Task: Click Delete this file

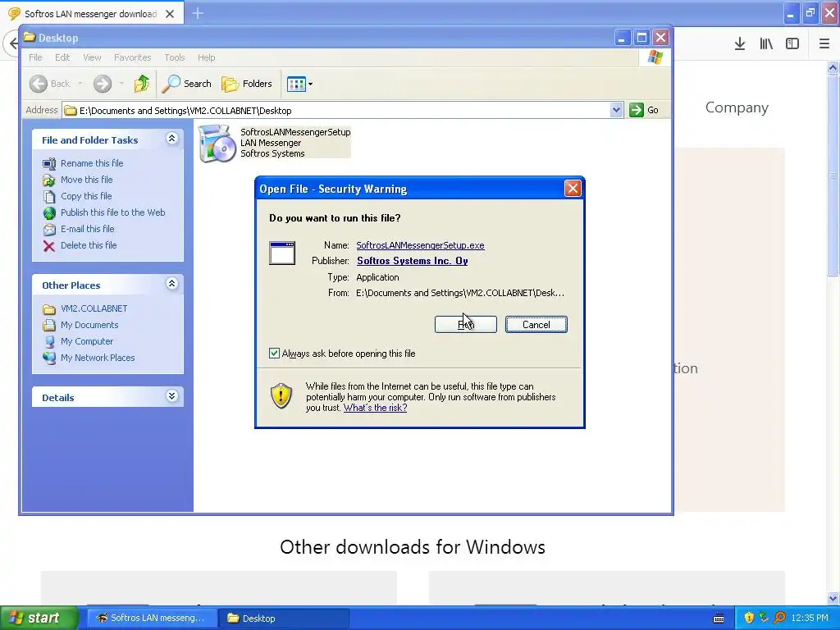Action: (89, 244)
